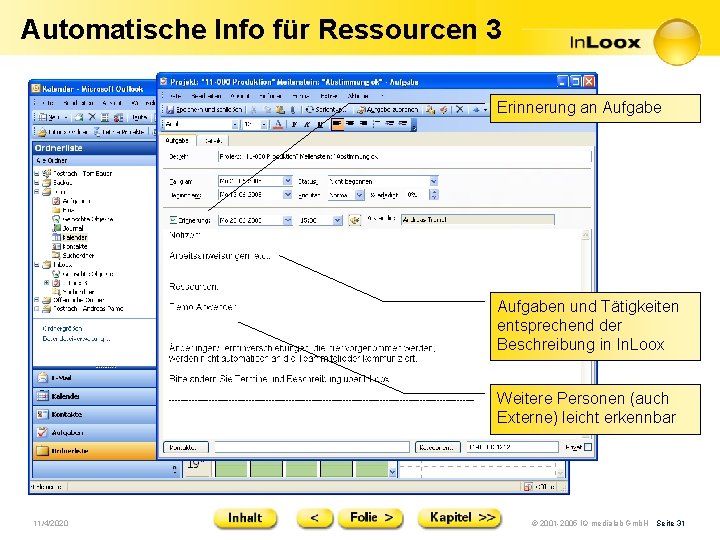Open the Extras menu in task window

328,96
